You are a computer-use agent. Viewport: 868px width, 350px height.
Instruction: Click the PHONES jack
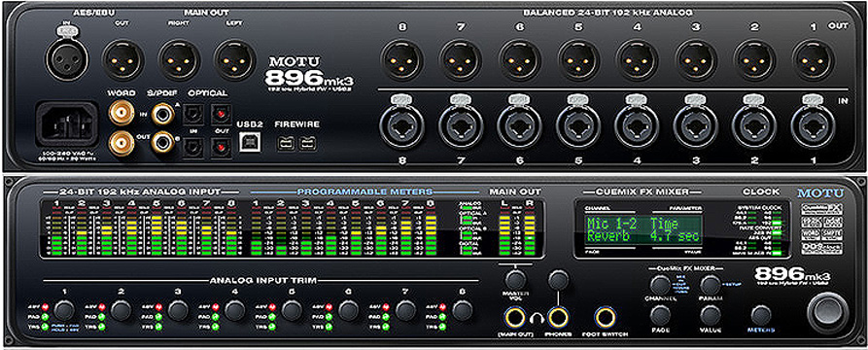[x=559, y=317]
